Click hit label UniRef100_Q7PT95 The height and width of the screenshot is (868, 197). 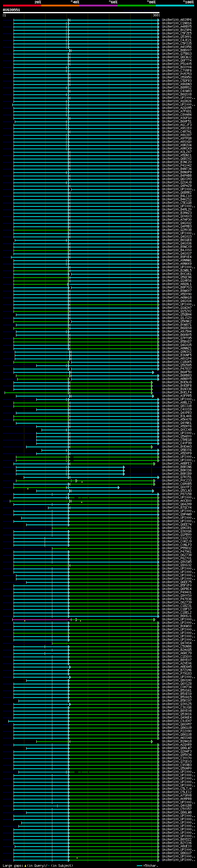tap(177, 338)
